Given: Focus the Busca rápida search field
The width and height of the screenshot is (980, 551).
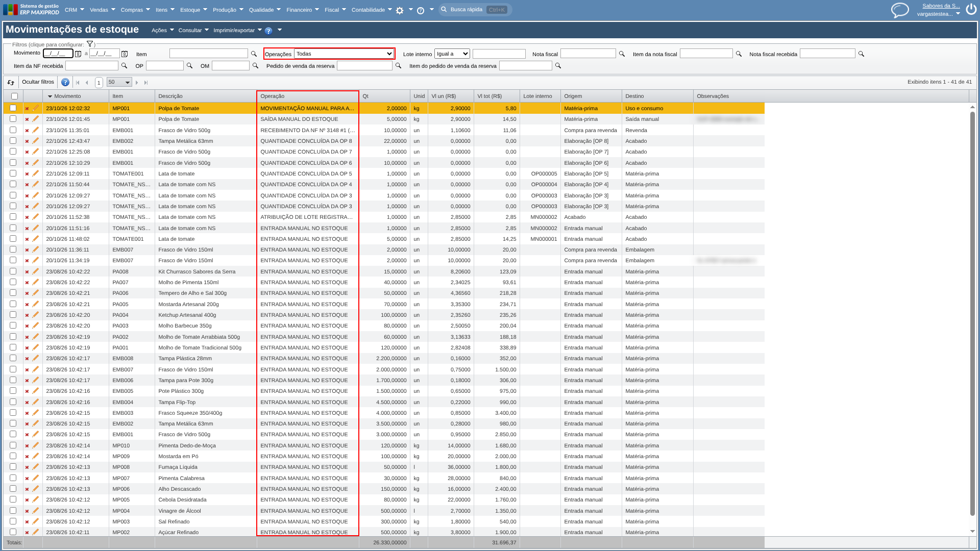Looking at the screenshot, I should (476, 10).
